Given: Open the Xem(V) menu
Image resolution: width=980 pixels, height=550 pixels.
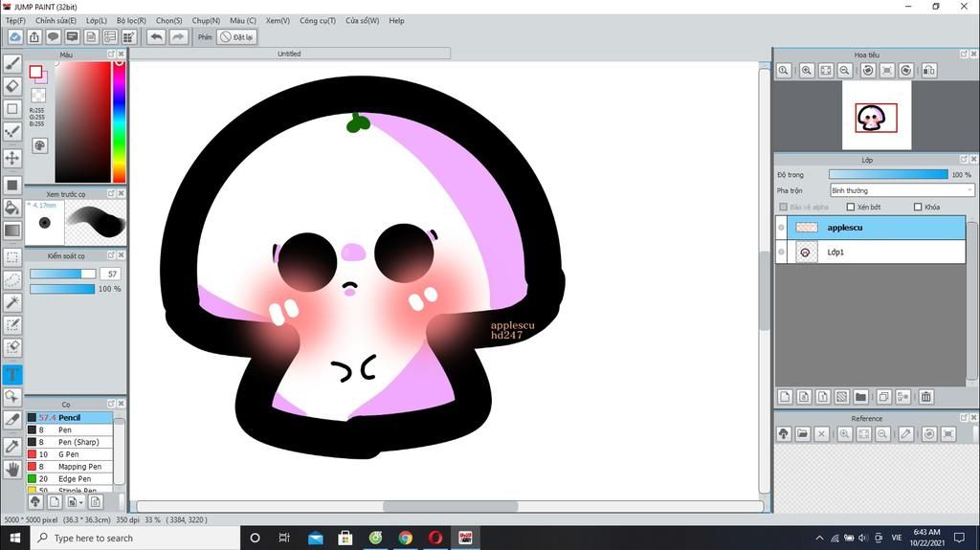Looking at the screenshot, I should 278,21.
